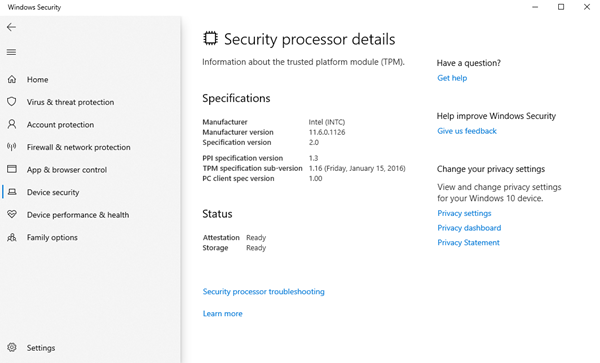
Task: Open Privacy dashboard link
Action: [x=469, y=228]
